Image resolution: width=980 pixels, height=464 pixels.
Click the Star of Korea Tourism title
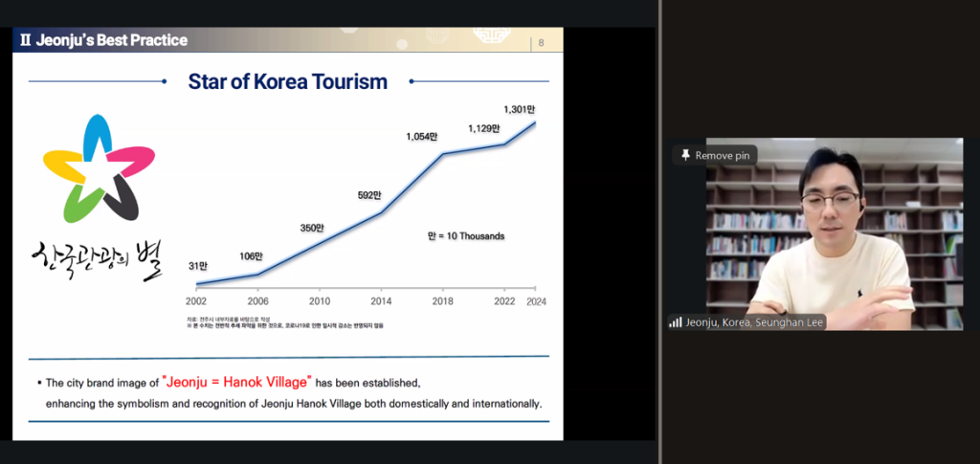point(288,81)
